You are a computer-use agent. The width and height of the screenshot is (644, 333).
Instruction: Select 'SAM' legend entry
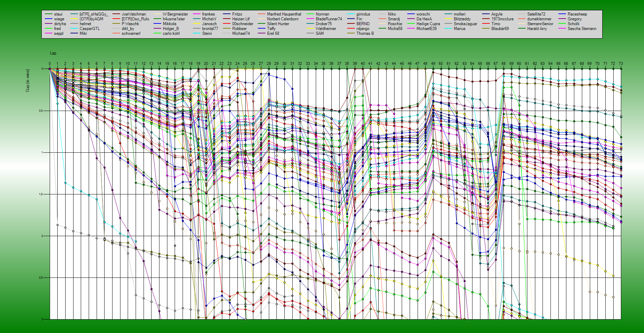tap(315, 33)
